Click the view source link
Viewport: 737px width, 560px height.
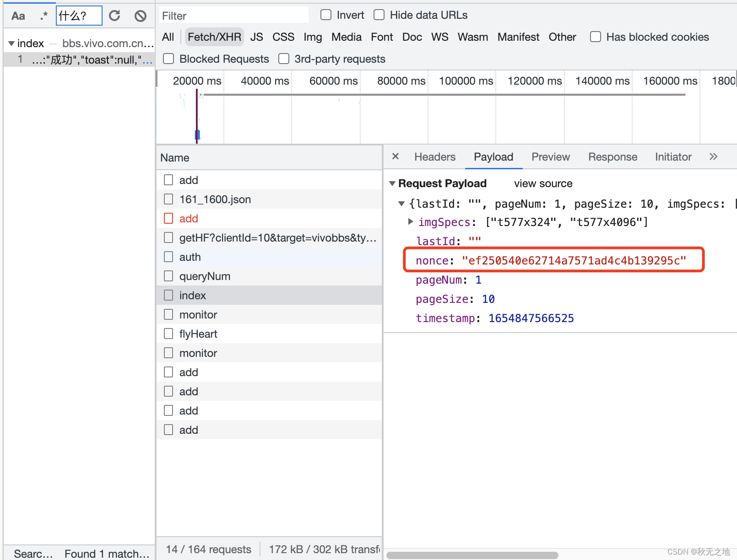pos(543,183)
